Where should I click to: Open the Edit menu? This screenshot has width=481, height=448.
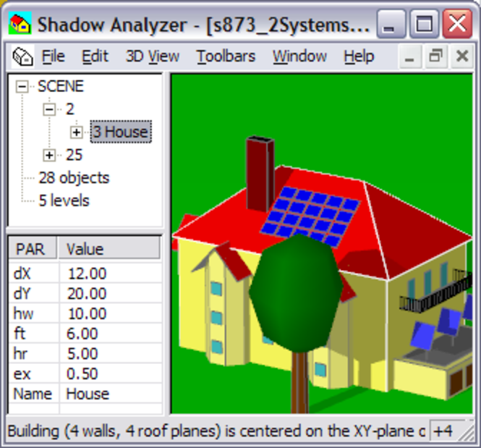(95, 56)
